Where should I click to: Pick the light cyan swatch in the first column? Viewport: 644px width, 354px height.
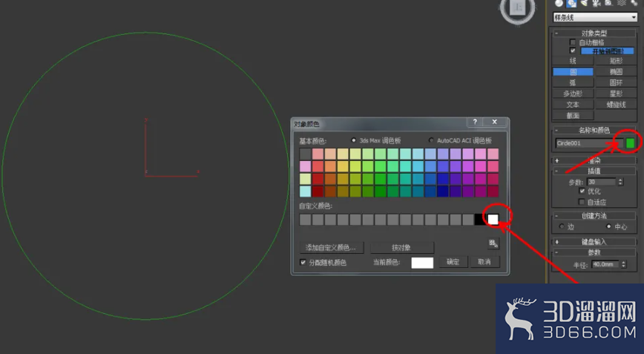305,191
